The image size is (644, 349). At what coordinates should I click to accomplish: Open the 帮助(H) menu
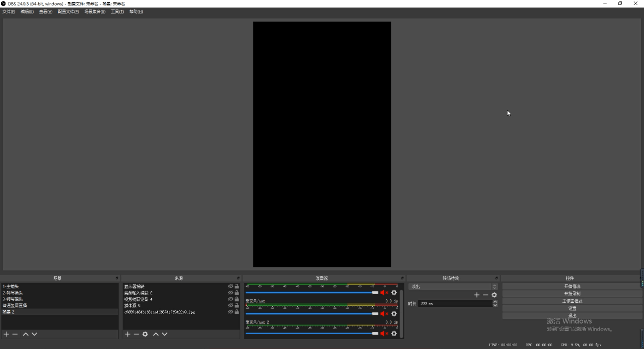136,12
